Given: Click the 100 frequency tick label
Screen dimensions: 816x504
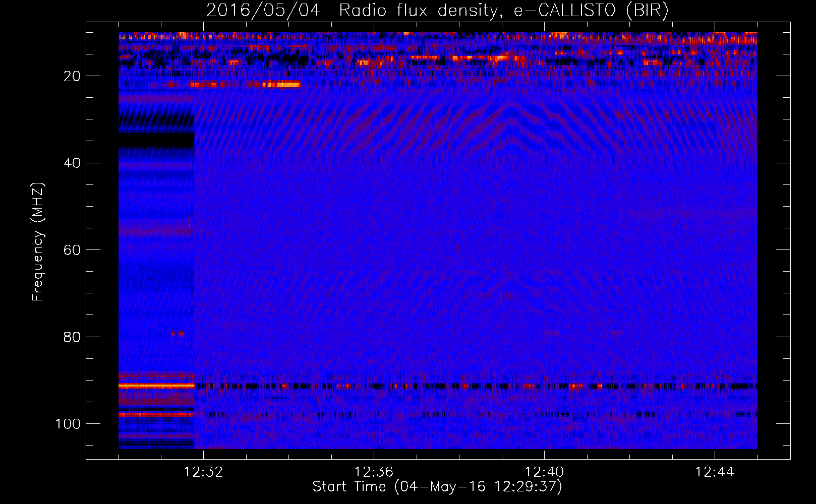Looking at the screenshot, I should [68, 424].
